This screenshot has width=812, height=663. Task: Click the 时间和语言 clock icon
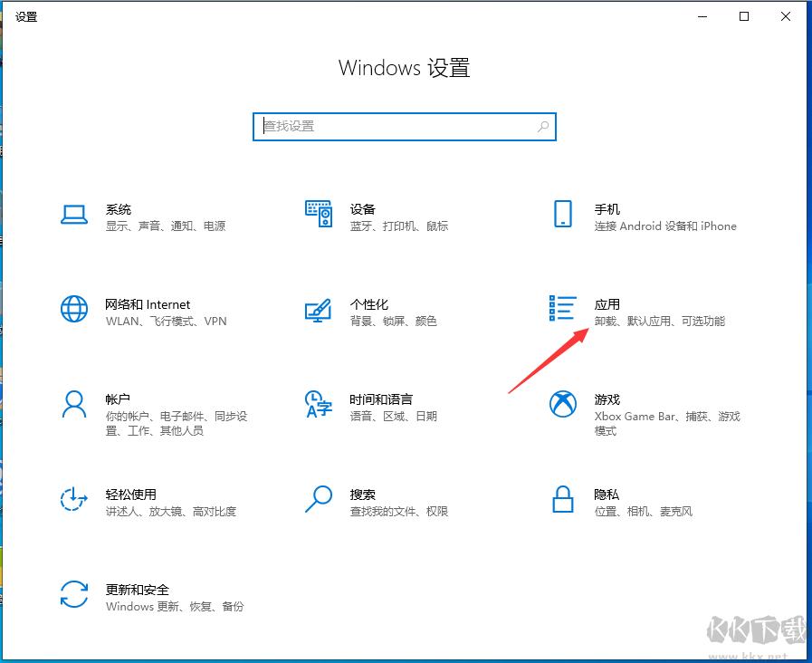pyautogui.click(x=319, y=404)
